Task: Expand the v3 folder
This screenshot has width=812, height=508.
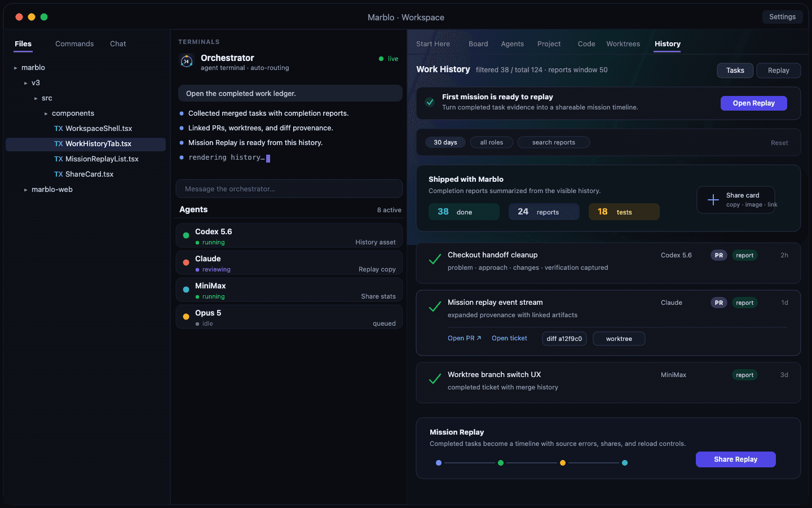Action: pyautogui.click(x=25, y=84)
